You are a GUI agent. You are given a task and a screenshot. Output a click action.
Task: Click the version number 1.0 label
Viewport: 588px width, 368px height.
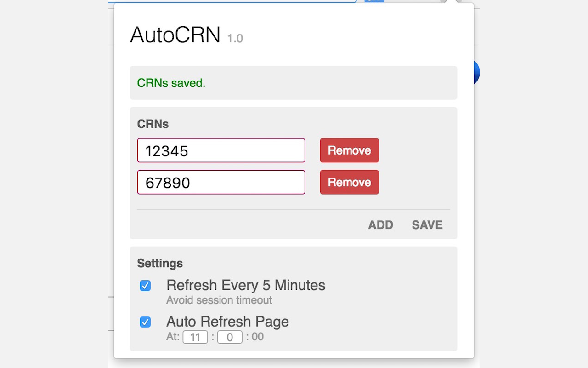235,38
